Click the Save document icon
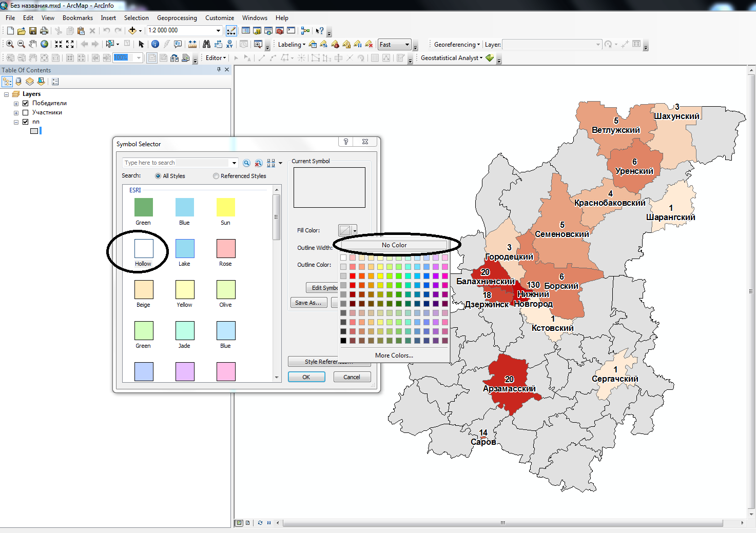Image resolution: width=756 pixels, height=533 pixels. (33, 31)
